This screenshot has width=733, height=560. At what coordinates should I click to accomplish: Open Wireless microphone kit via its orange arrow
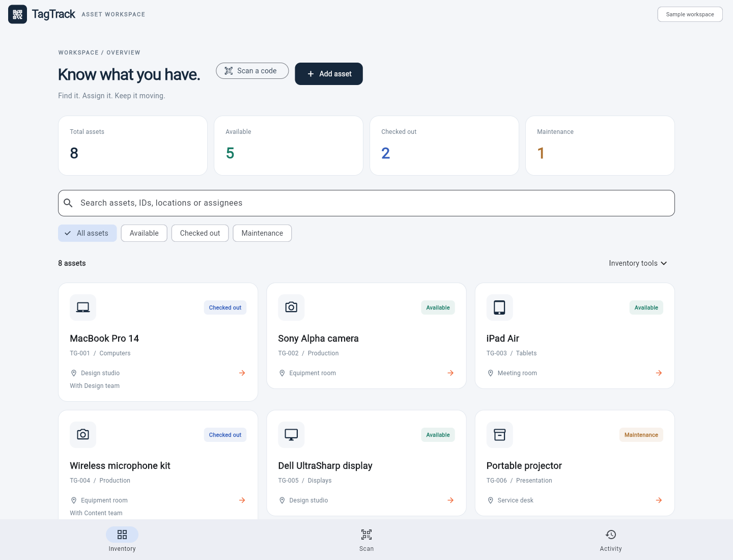tap(242, 500)
